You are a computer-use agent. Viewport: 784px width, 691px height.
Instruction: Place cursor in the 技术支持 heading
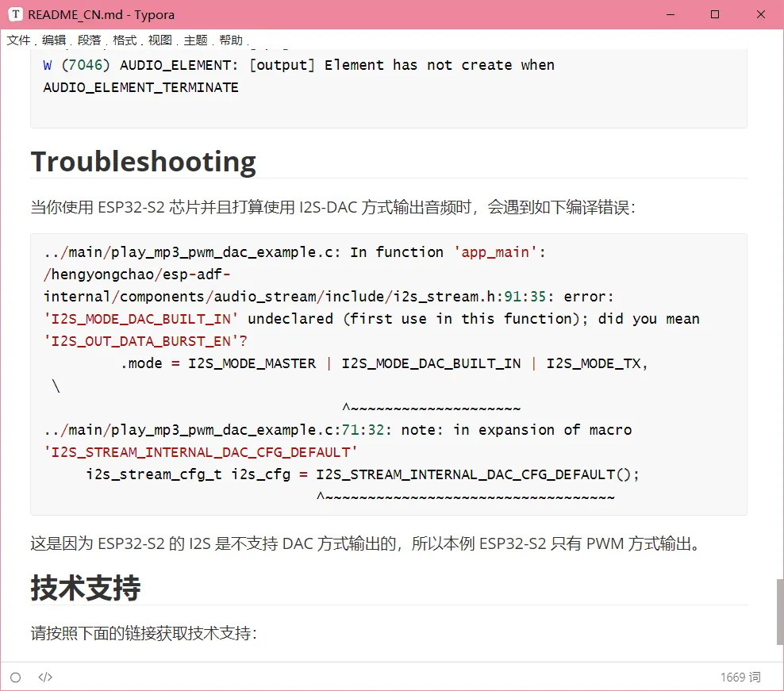tap(86, 589)
